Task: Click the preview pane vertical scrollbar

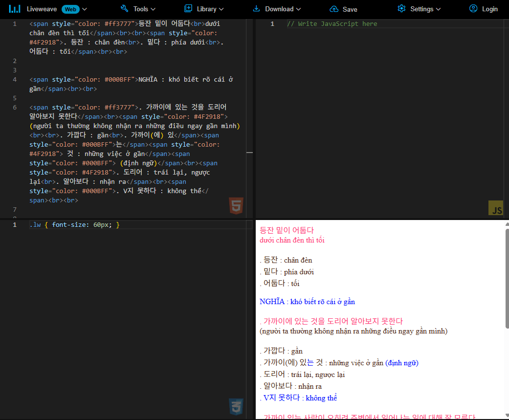Action: coord(507,279)
